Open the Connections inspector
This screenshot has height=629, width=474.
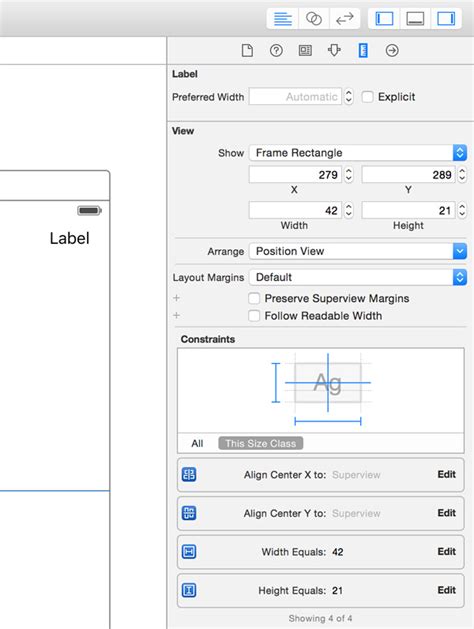click(392, 51)
